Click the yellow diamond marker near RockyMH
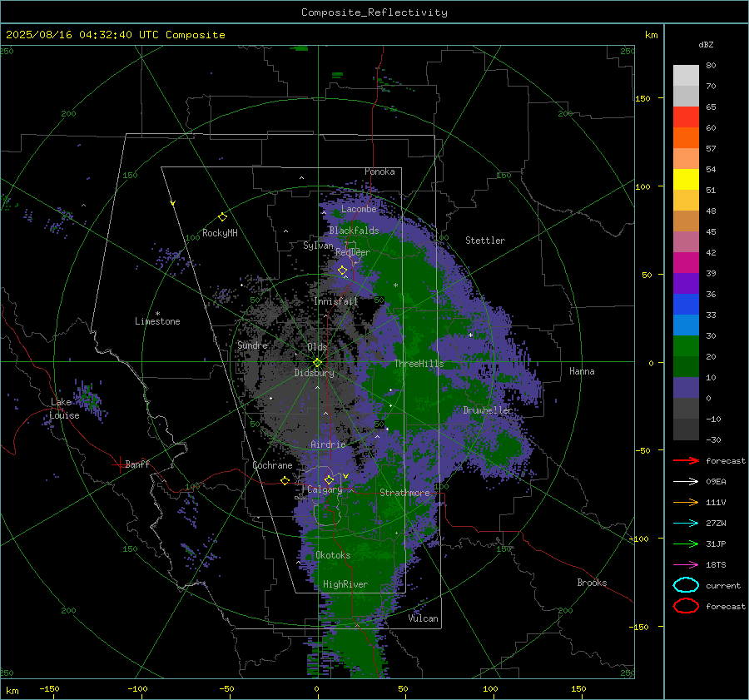The image size is (749, 700). pyautogui.click(x=222, y=217)
